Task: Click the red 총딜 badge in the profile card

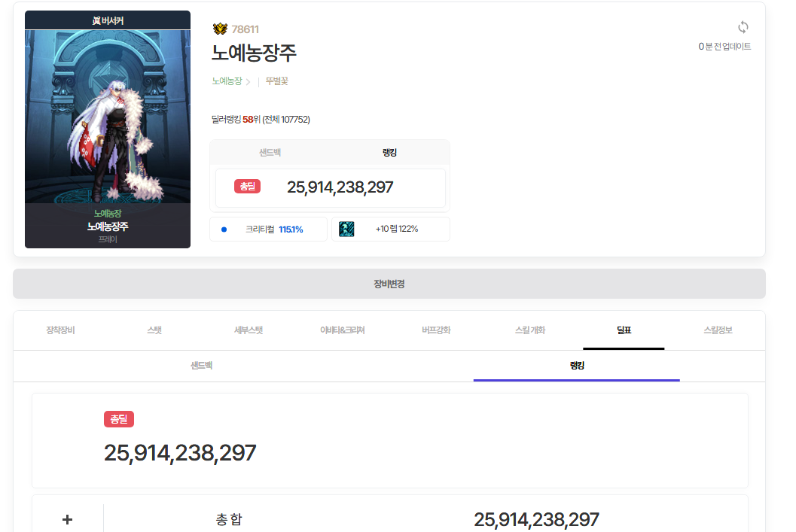Action: click(247, 187)
